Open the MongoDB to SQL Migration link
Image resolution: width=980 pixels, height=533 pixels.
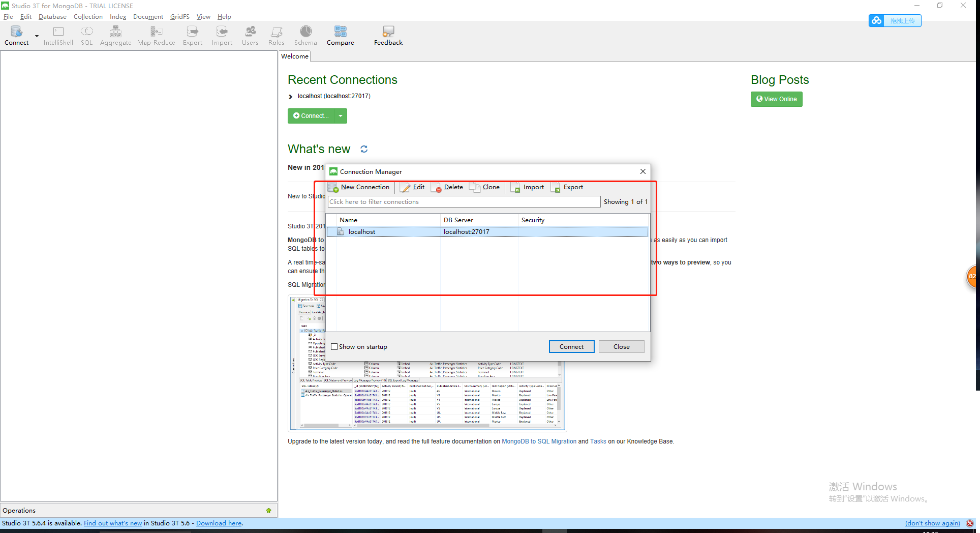pyautogui.click(x=539, y=441)
